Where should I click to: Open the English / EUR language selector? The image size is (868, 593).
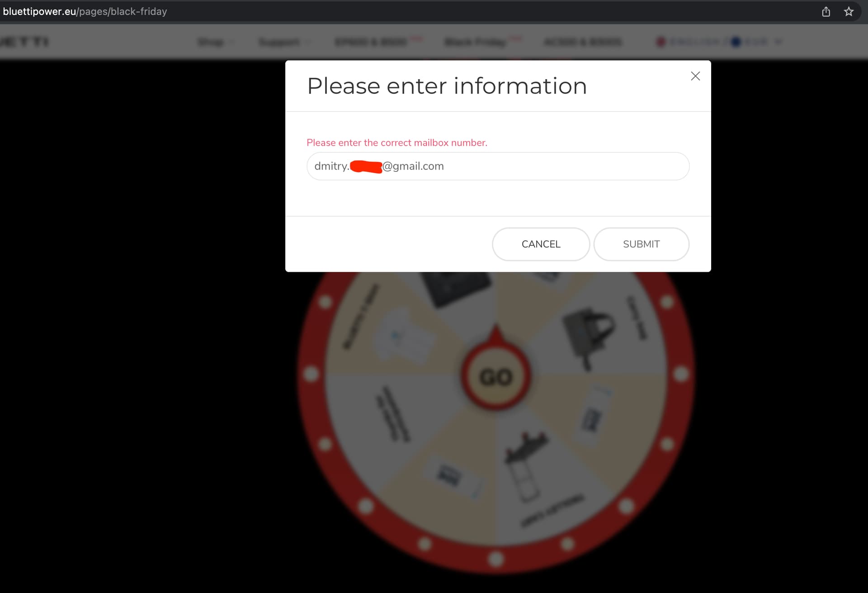point(719,42)
